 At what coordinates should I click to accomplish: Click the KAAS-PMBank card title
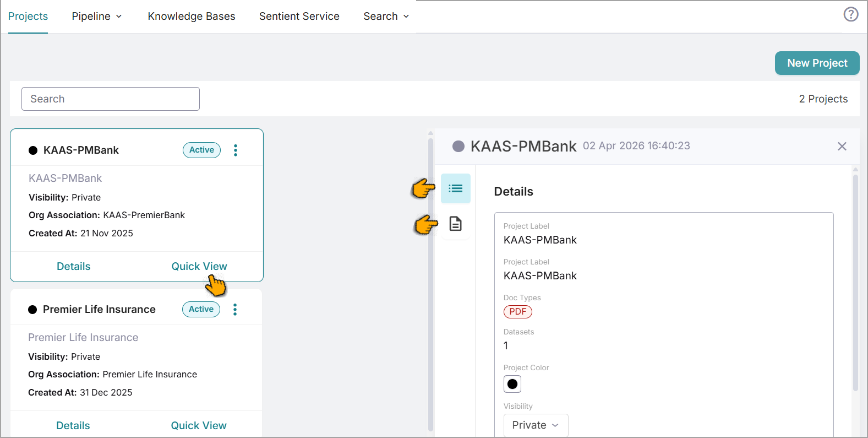click(81, 150)
